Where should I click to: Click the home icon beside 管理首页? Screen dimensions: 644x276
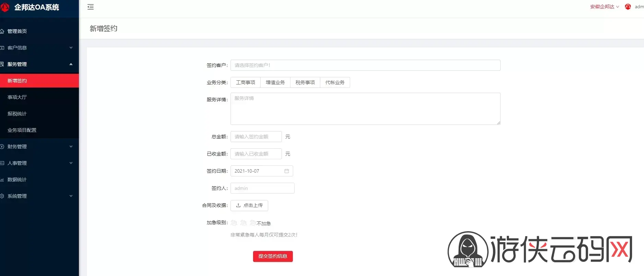point(2,31)
